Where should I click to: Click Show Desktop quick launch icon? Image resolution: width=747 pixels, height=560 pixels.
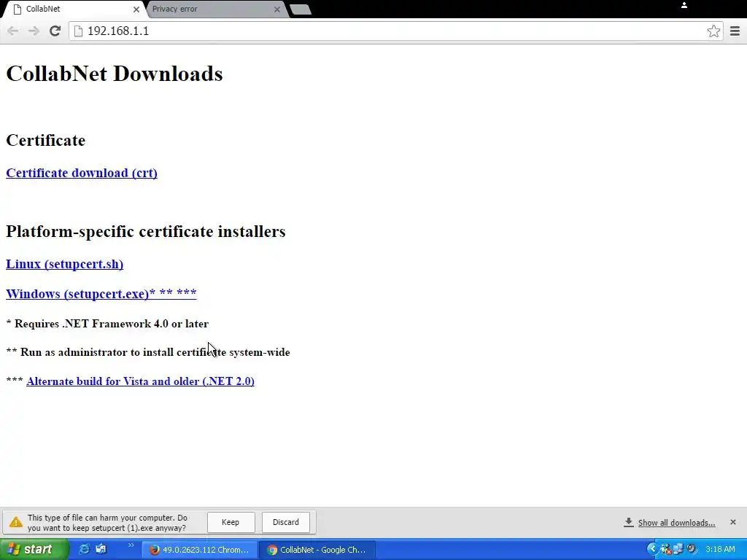(101, 550)
